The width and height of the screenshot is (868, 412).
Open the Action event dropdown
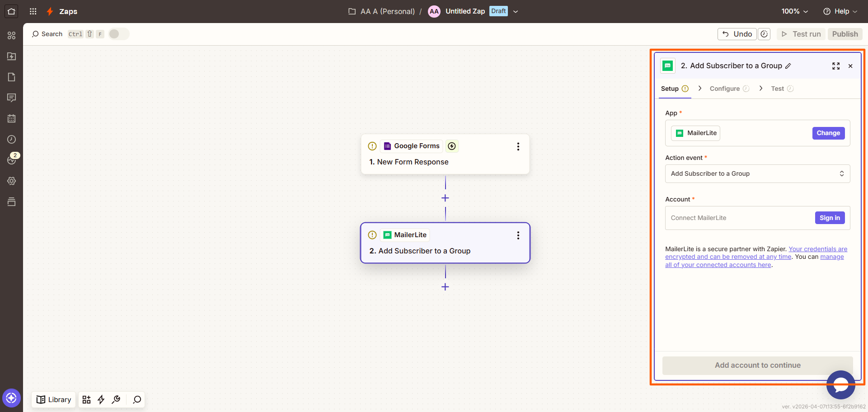point(758,174)
